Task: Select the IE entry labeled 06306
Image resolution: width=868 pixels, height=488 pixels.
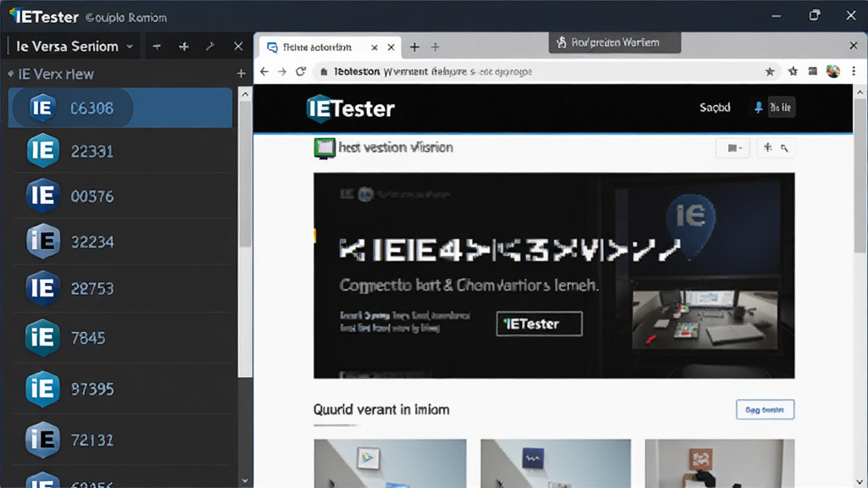Action: click(120, 108)
